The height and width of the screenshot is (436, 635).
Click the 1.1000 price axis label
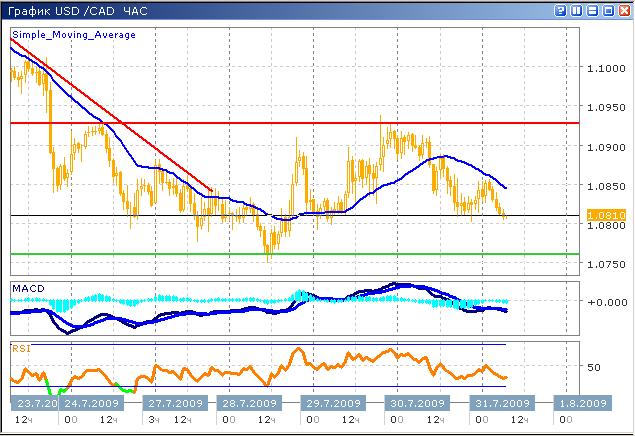coord(603,68)
